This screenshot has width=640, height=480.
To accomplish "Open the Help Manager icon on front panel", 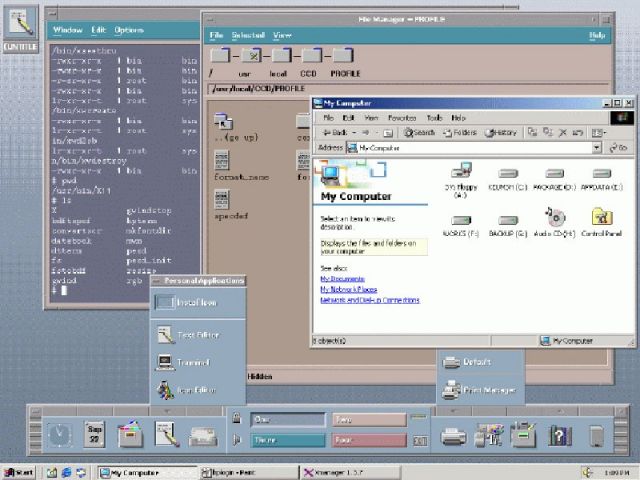I will (x=560, y=436).
